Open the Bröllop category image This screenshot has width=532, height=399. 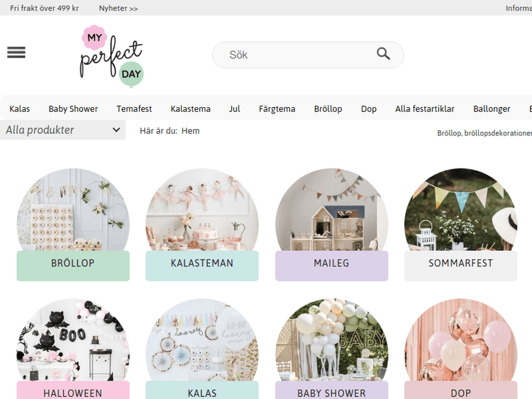click(x=73, y=210)
